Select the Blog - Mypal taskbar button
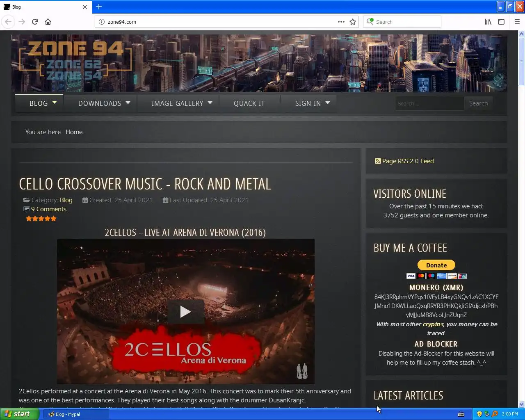 (x=76, y=414)
